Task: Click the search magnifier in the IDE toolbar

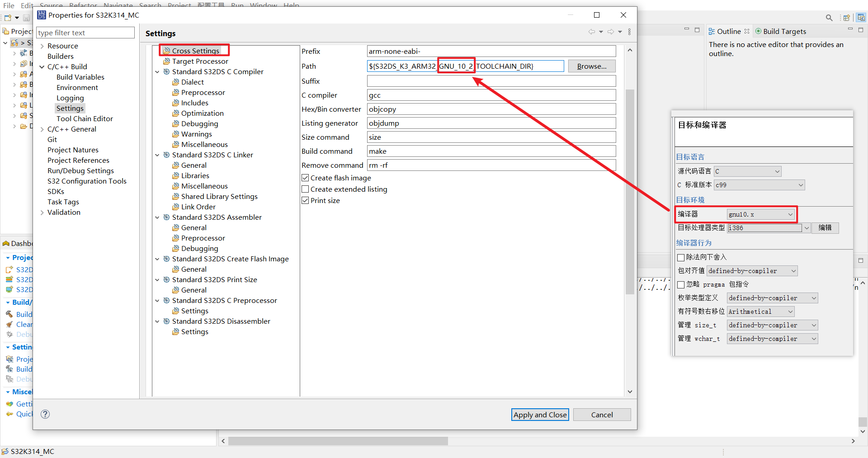Action: click(829, 18)
